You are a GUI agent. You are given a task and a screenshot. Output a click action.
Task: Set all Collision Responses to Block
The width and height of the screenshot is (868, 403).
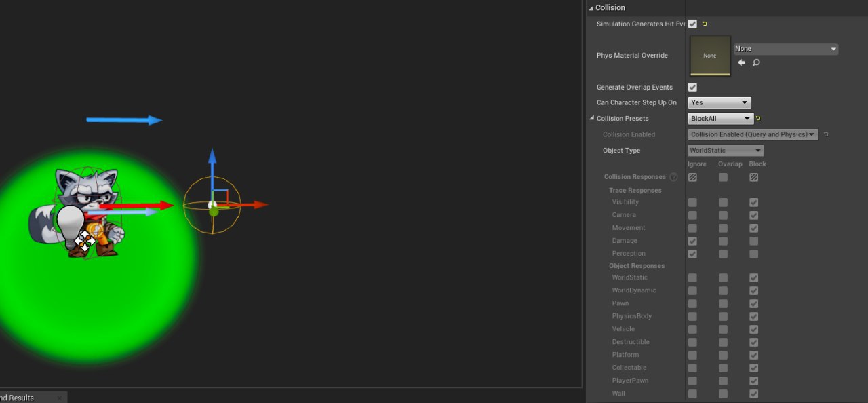753,177
